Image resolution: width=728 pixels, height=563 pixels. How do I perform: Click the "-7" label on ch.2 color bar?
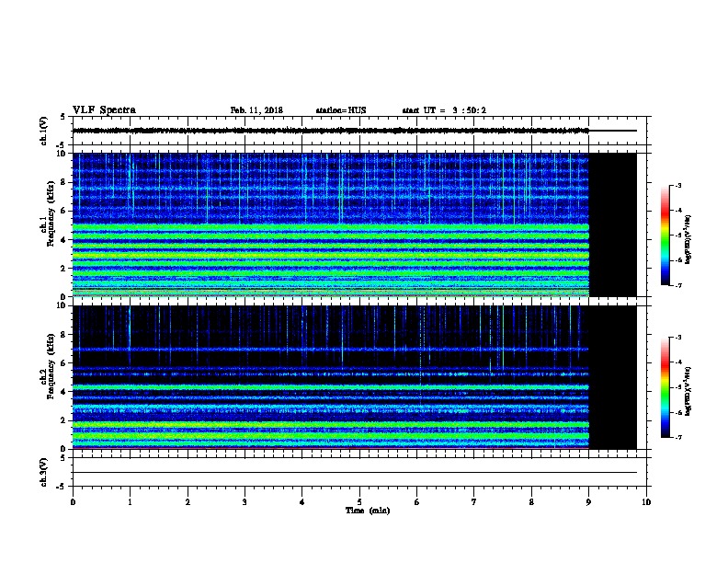[678, 438]
